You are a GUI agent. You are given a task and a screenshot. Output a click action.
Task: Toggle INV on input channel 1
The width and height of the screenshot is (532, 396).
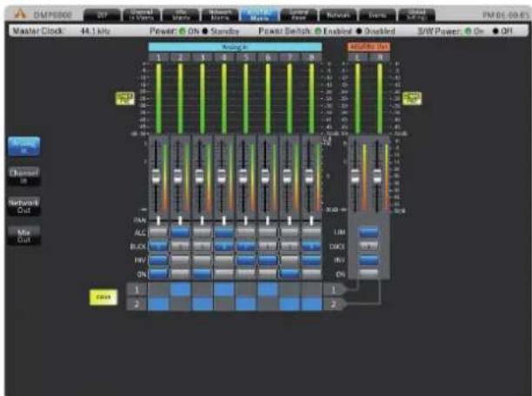158,260
